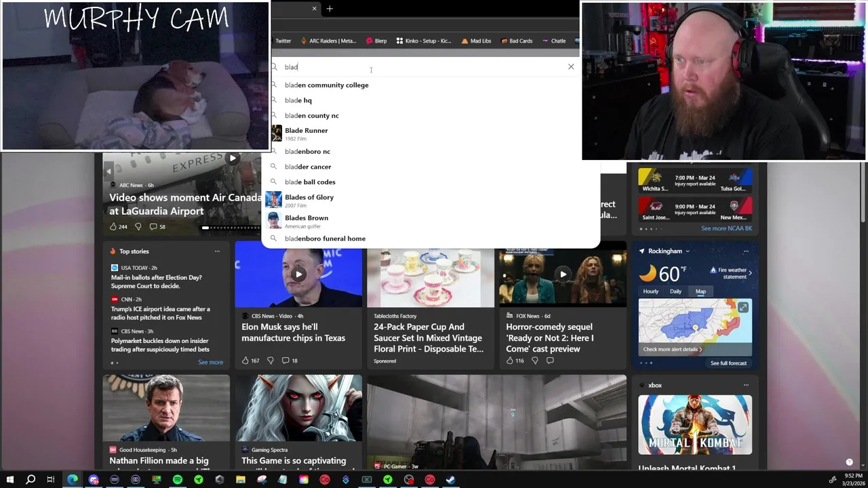Open Top stories more-options menu

coord(217,251)
